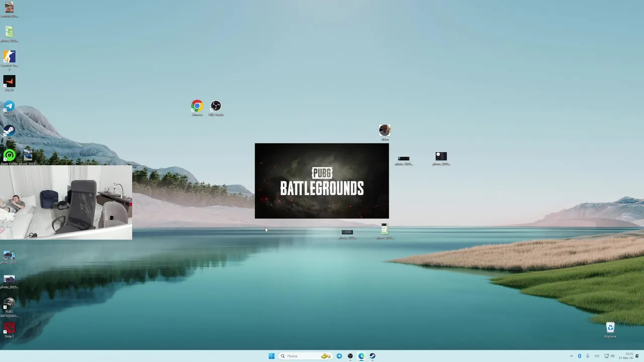
Task: Expand the hidden system tray icons
Action: [571, 356]
